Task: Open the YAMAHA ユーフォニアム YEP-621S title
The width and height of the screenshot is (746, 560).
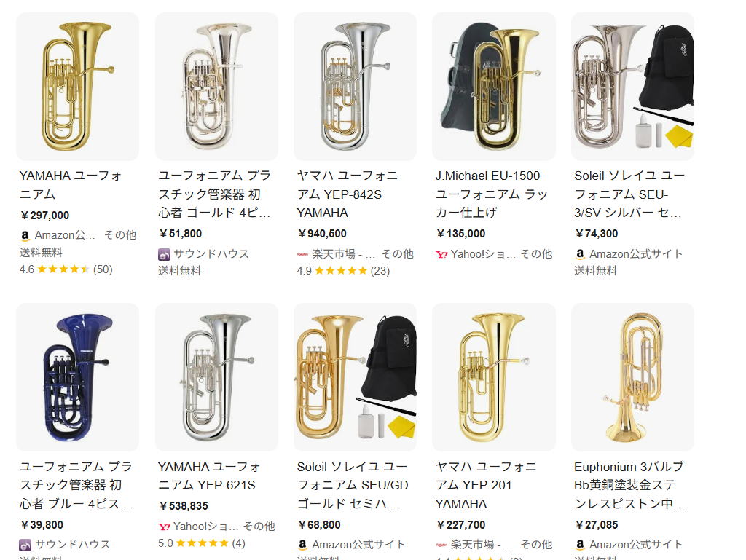Action: click(x=210, y=476)
